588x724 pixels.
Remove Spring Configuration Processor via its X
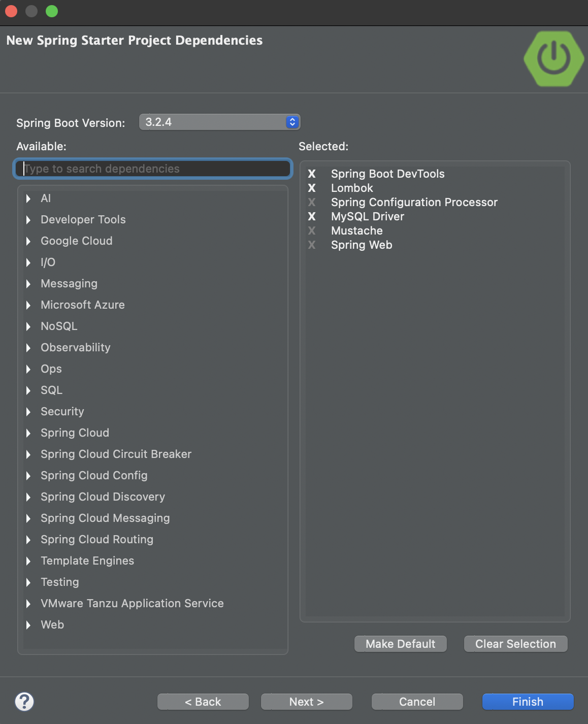click(x=312, y=202)
